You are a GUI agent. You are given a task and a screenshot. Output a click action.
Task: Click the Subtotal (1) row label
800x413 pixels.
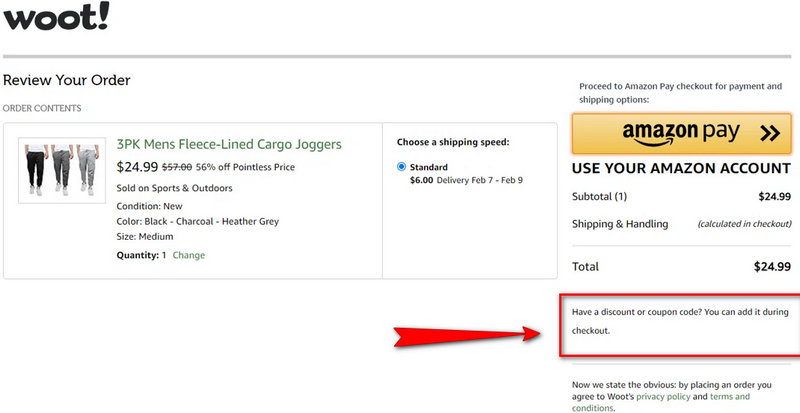(599, 196)
